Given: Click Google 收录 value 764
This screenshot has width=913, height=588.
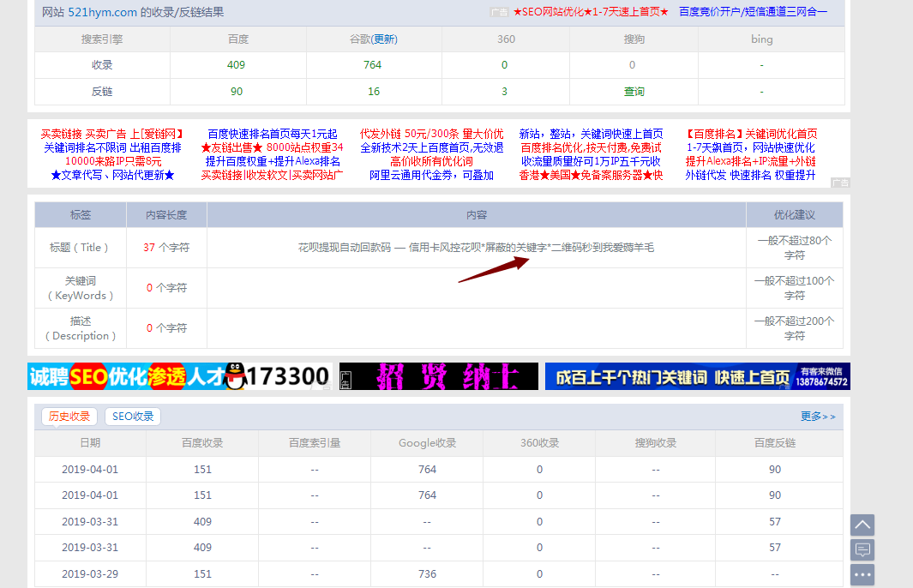Looking at the screenshot, I should click(x=373, y=64).
